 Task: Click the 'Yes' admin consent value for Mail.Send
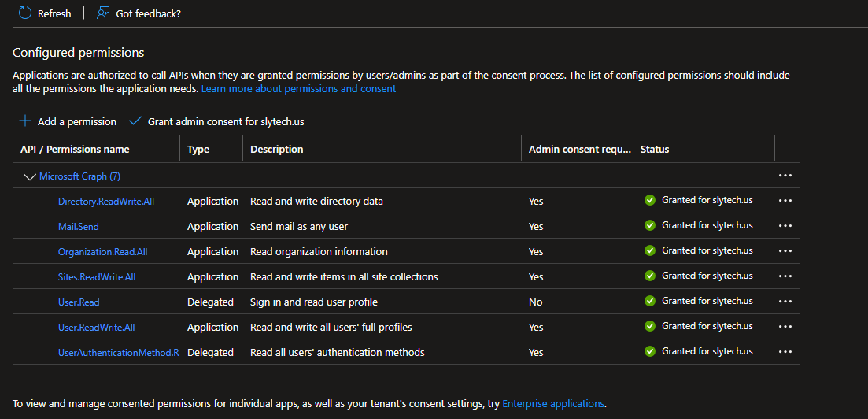[x=536, y=227]
